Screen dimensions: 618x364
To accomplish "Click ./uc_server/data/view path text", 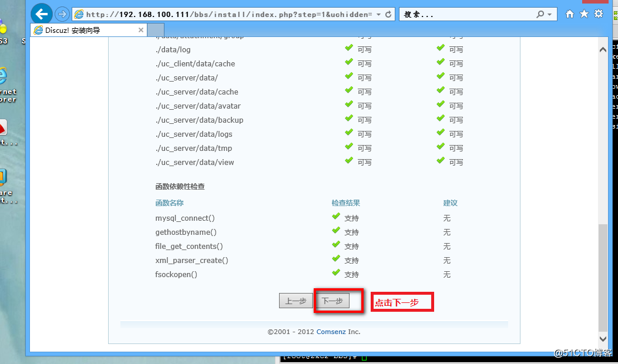I will tap(194, 162).
